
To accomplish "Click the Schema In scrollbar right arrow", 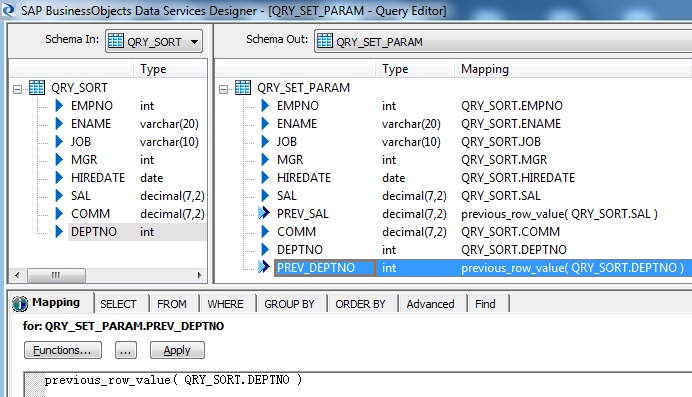I will (199, 275).
